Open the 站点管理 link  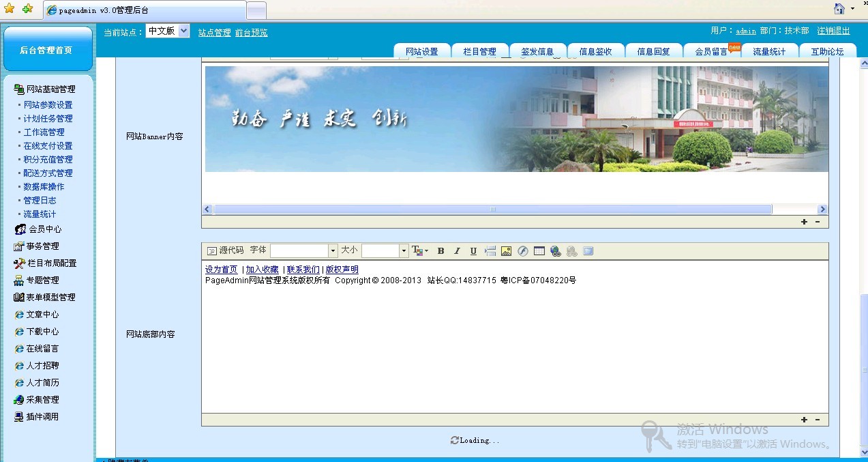(214, 33)
